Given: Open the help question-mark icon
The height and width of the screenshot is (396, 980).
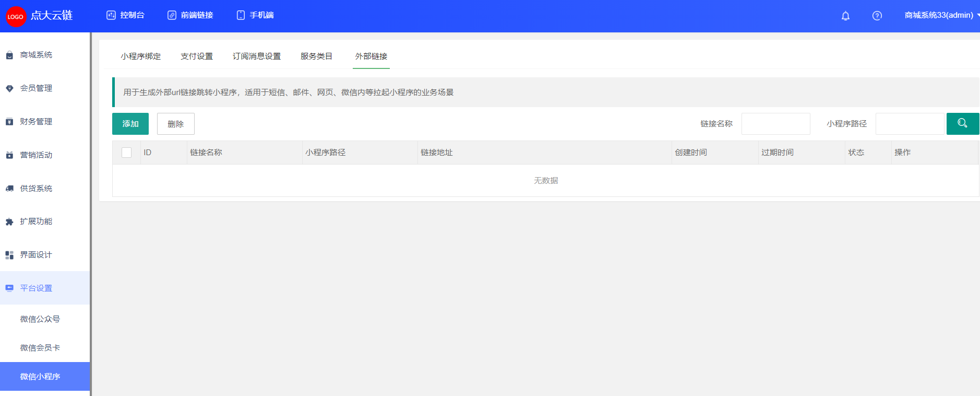Looking at the screenshot, I should tap(877, 16).
